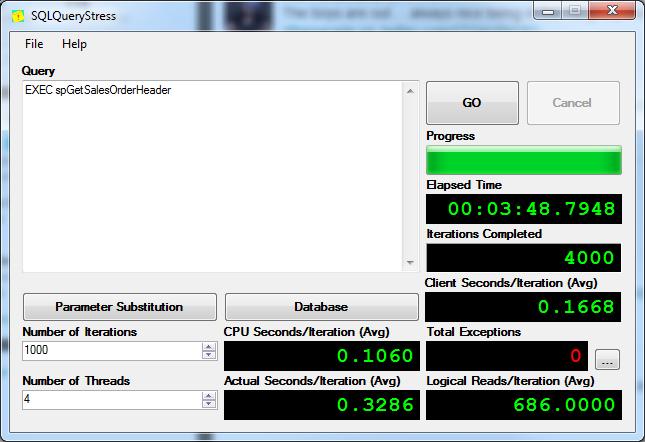Close the SQLQueryStress window
The height and width of the screenshot is (442, 645).
(x=612, y=11)
